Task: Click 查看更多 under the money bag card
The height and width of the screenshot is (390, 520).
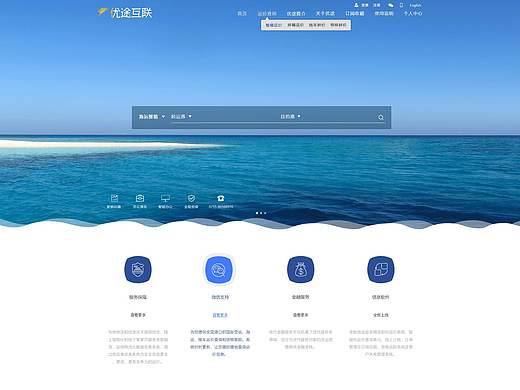Action: (x=300, y=315)
